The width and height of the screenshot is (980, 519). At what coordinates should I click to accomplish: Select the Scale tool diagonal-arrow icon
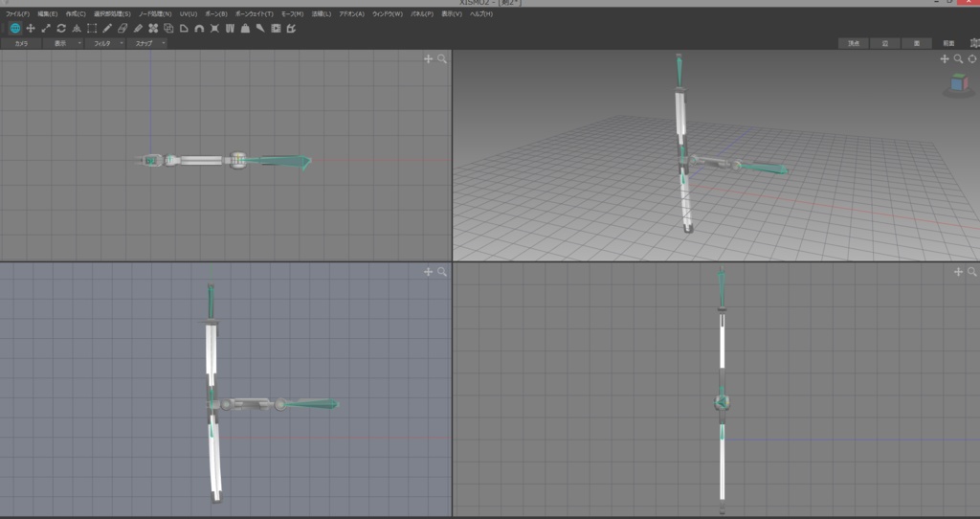pyautogui.click(x=46, y=28)
